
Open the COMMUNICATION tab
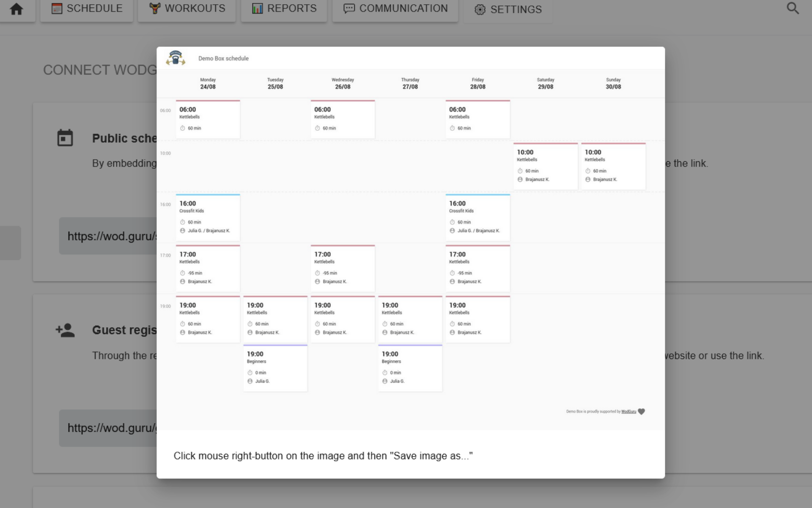[x=395, y=8]
